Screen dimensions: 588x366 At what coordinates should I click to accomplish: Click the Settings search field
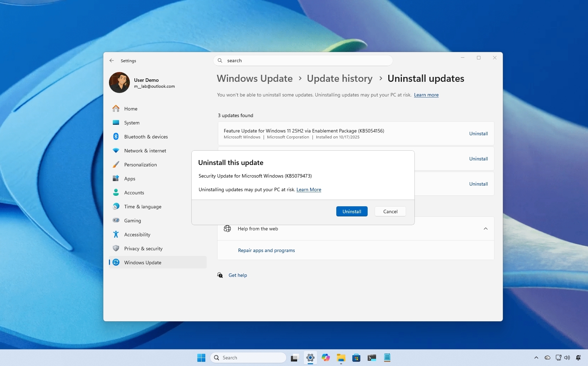(x=303, y=60)
